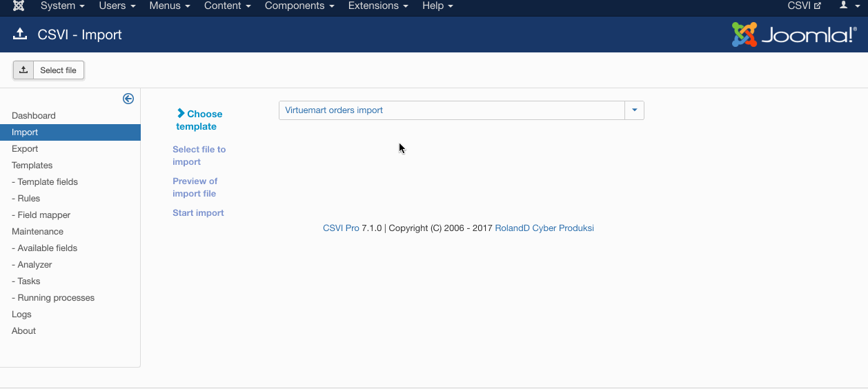Open Logs in the sidebar
868x389 pixels.
(x=21, y=315)
